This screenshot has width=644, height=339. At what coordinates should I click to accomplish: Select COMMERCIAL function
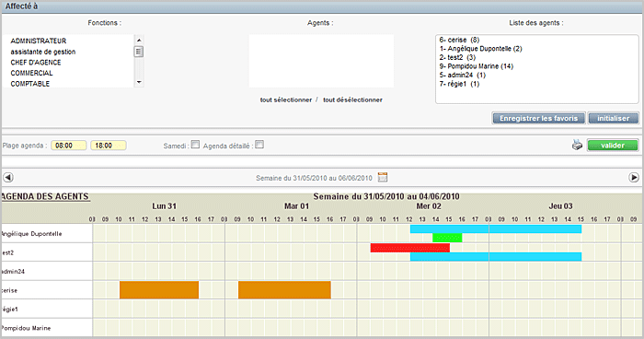tap(31, 73)
